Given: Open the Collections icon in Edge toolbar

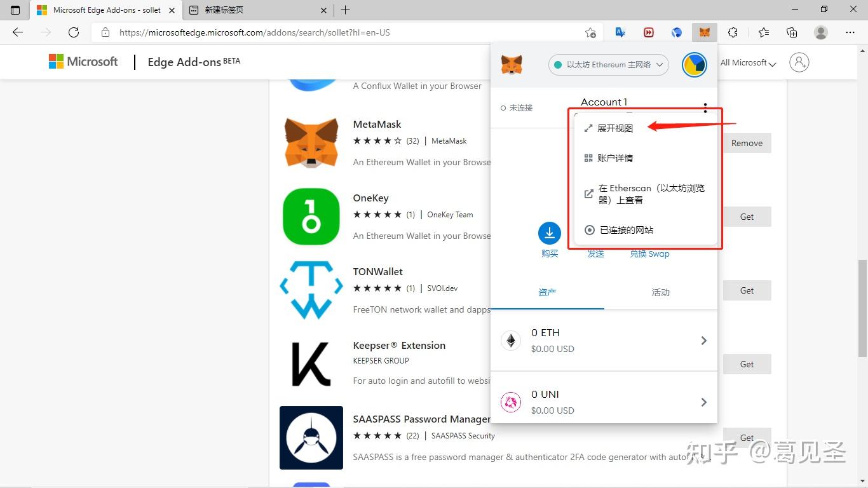Looking at the screenshot, I should pyautogui.click(x=792, y=32).
